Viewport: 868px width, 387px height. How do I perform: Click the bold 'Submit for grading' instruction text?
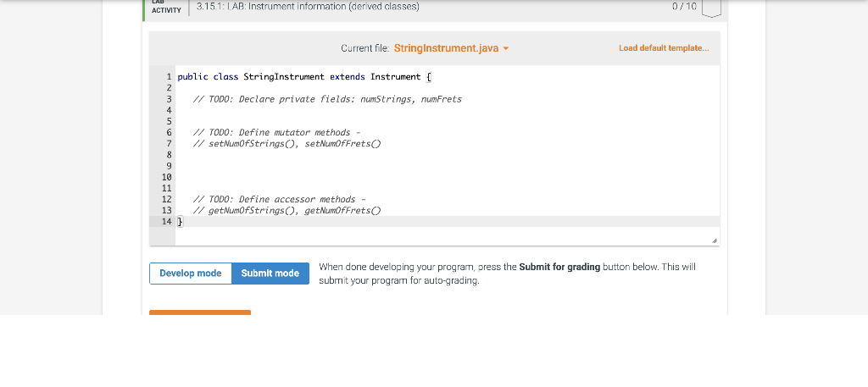click(559, 267)
